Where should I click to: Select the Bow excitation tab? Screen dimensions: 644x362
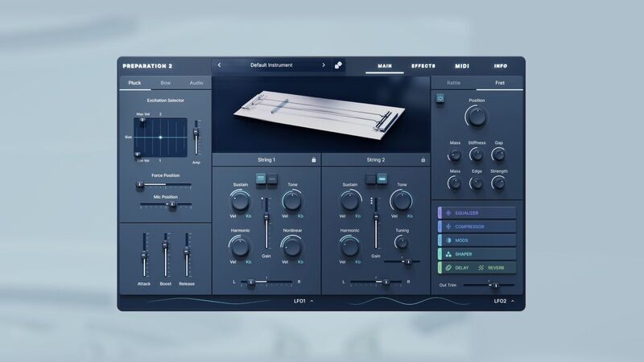[x=166, y=83]
